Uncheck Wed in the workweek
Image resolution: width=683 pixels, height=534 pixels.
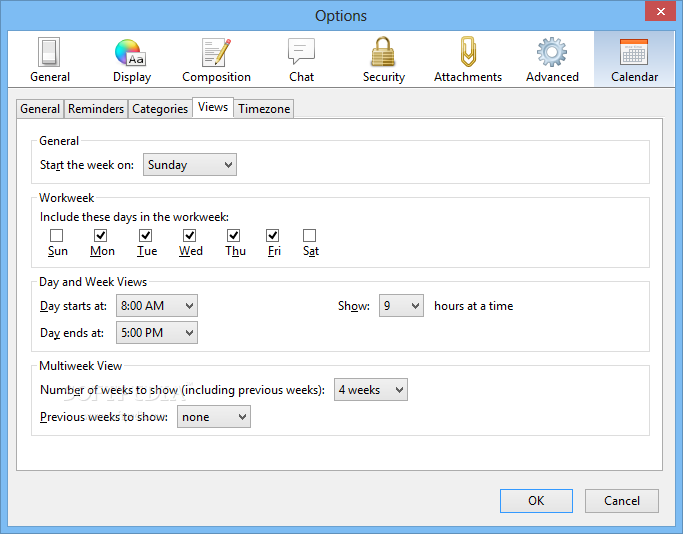pyautogui.click(x=189, y=236)
